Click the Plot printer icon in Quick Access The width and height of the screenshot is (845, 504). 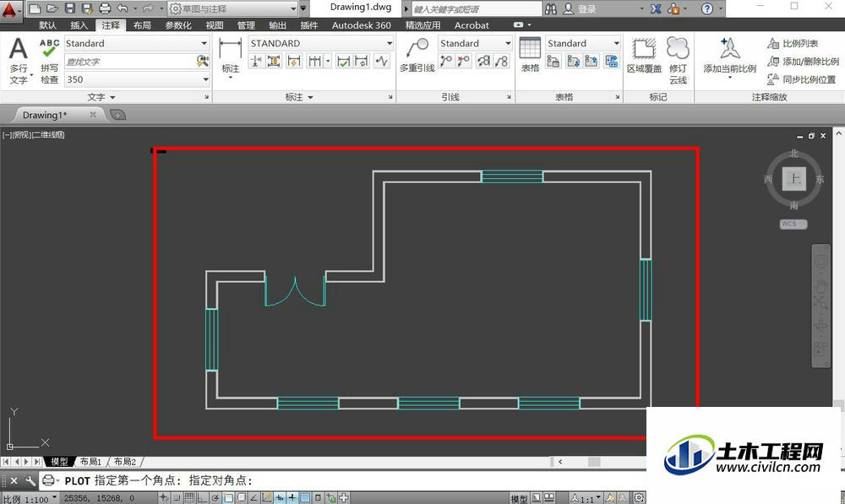(105, 8)
